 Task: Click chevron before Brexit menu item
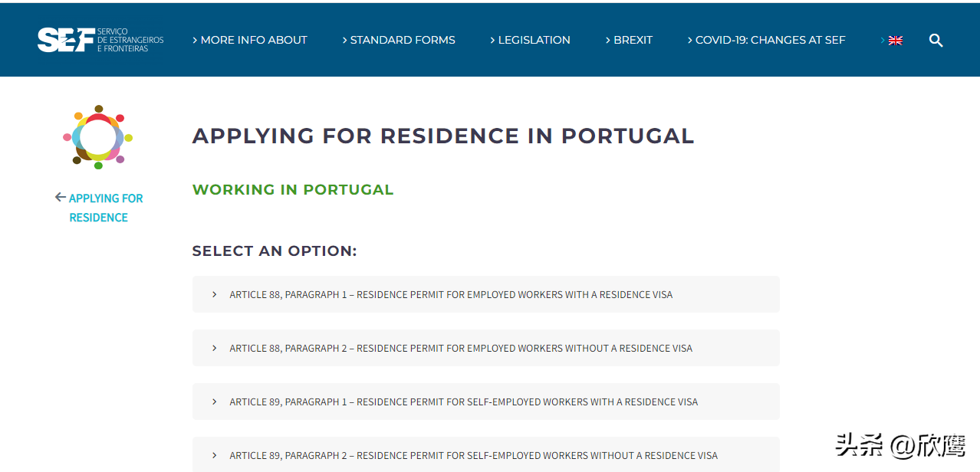(608, 40)
